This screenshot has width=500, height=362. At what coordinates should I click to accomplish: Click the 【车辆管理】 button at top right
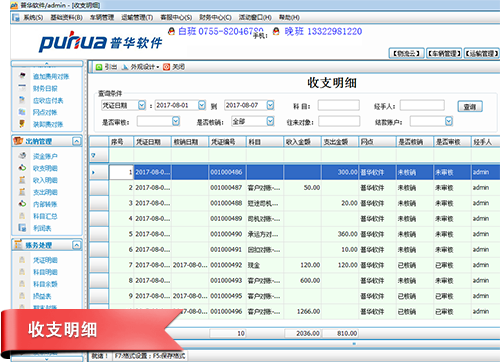[444, 53]
